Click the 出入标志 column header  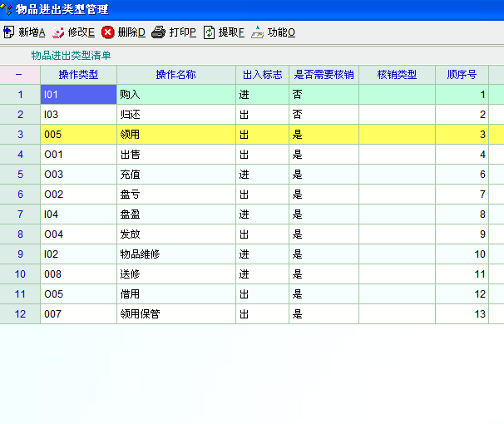pos(262,74)
